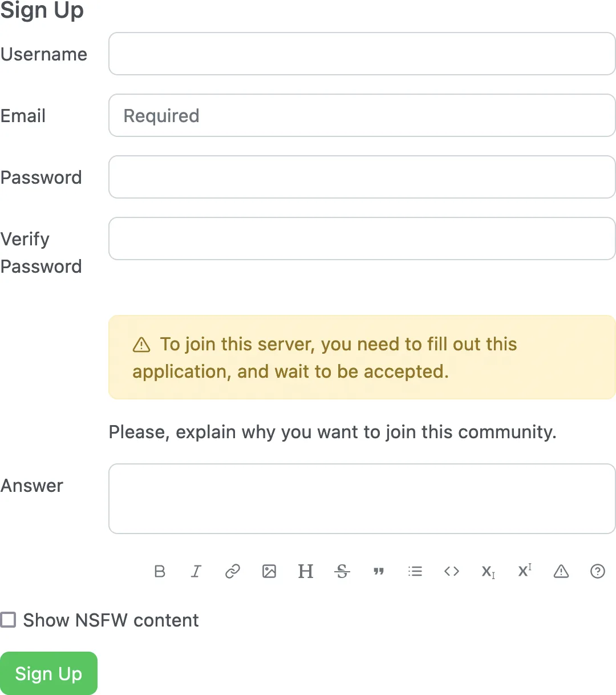Click the Verify Password field

pos(362,239)
